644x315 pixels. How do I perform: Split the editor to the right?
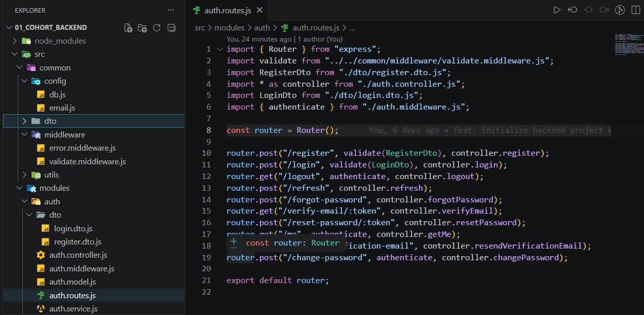pos(635,10)
